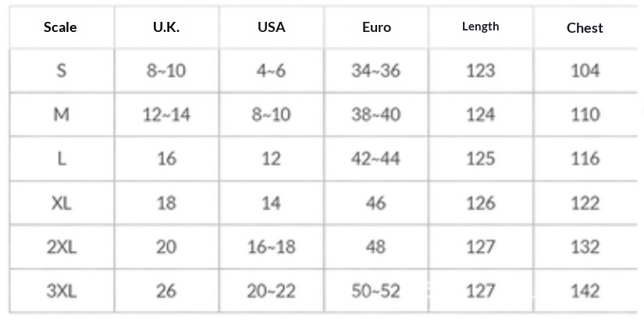
Task: Click the U.K. column header
Action: coord(165,27)
